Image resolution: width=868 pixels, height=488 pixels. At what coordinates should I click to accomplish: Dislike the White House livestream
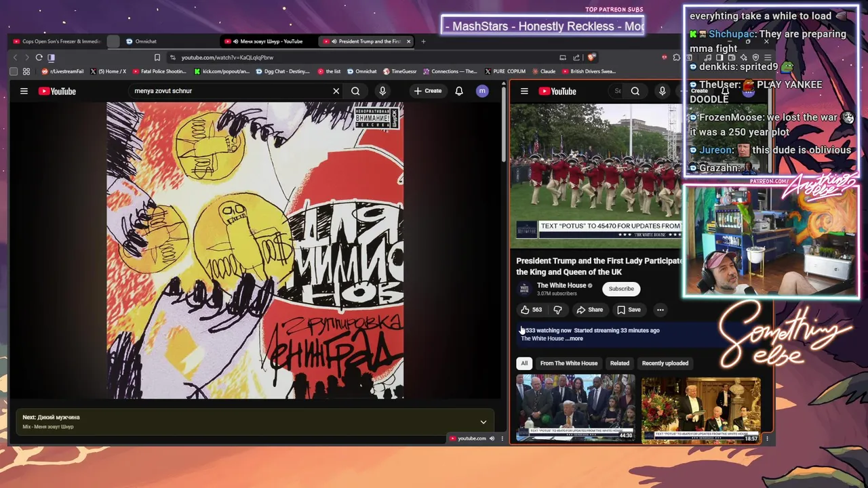557,310
